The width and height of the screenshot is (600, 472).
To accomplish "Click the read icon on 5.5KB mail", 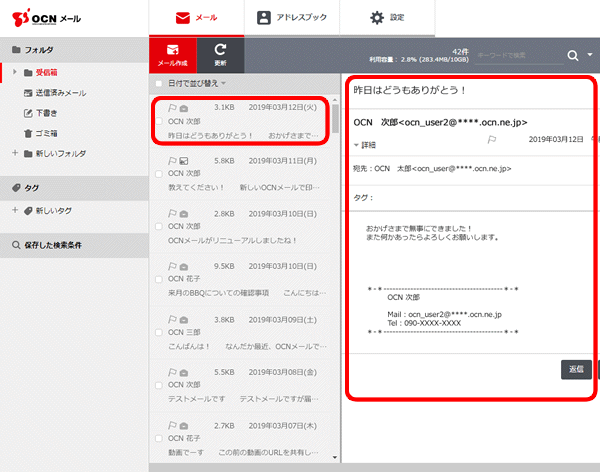I will pyautogui.click(x=184, y=372).
